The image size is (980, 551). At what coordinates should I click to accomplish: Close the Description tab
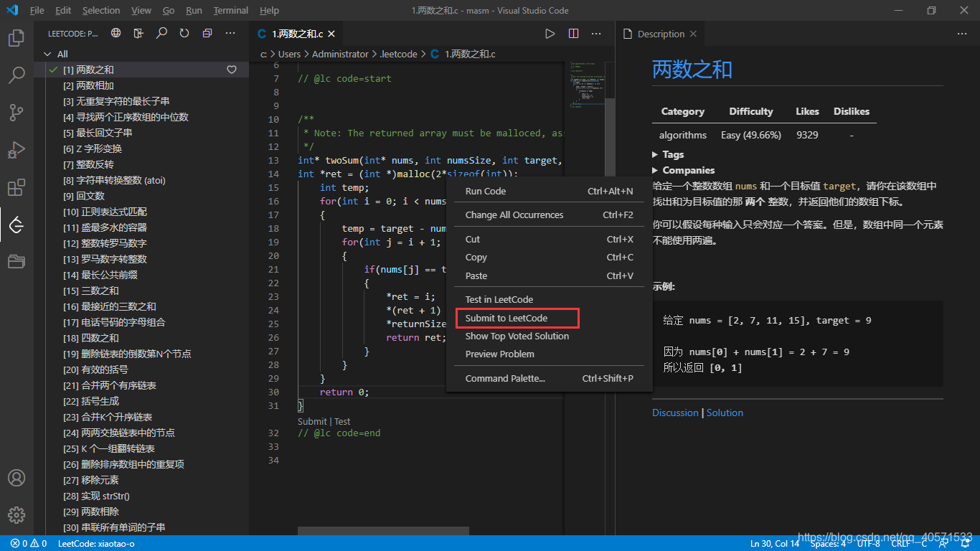click(x=693, y=34)
